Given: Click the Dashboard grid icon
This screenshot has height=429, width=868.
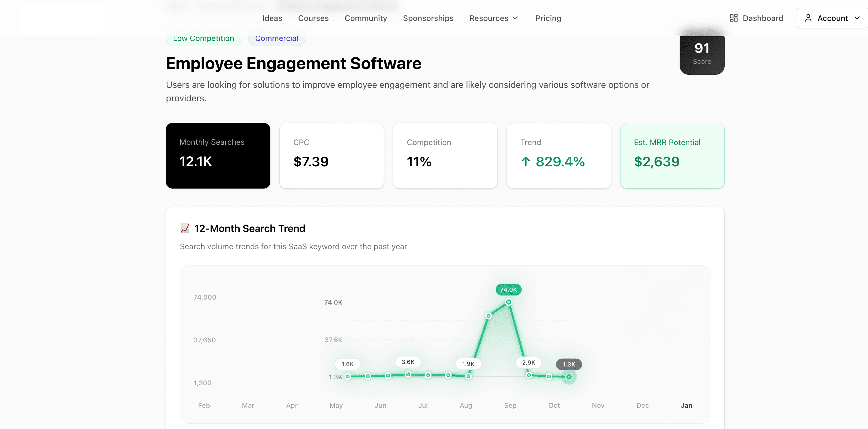Looking at the screenshot, I should [x=734, y=18].
